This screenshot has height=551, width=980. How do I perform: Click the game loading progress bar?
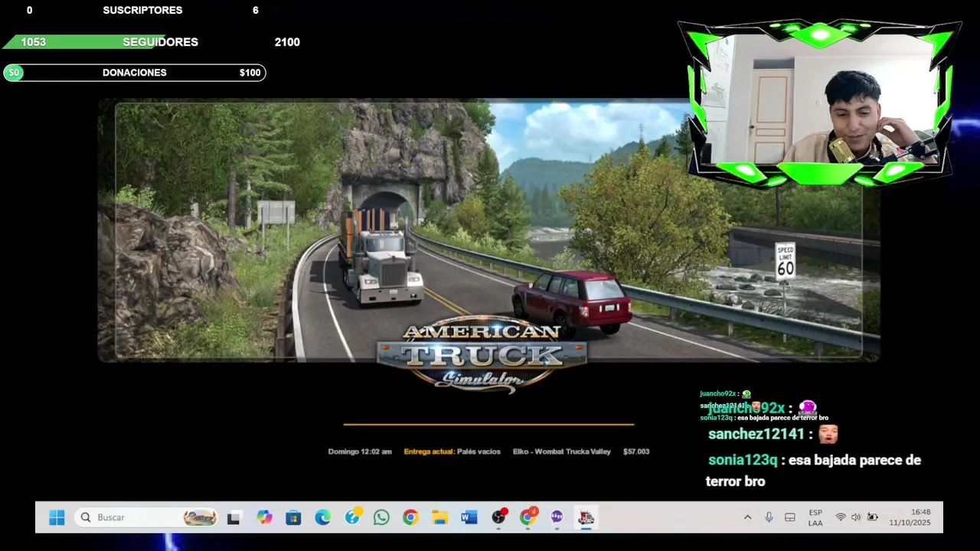click(488, 424)
